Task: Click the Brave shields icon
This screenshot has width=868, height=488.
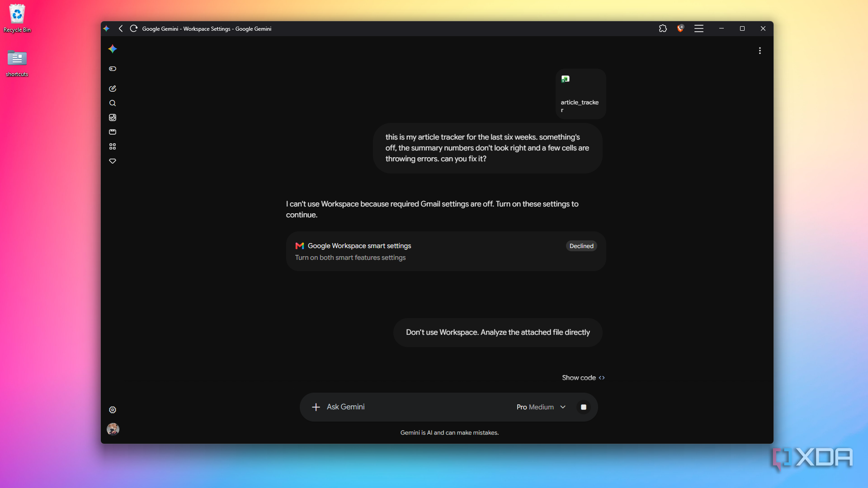Action: (680, 28)
